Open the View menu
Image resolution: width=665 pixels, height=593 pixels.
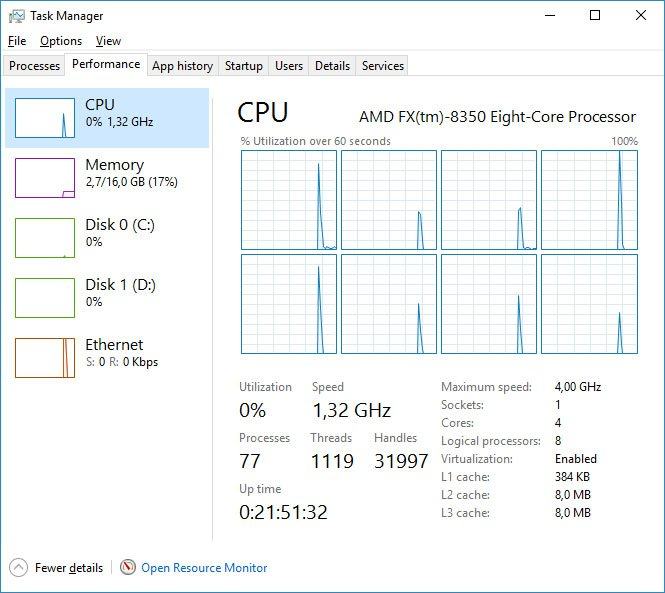108,41
